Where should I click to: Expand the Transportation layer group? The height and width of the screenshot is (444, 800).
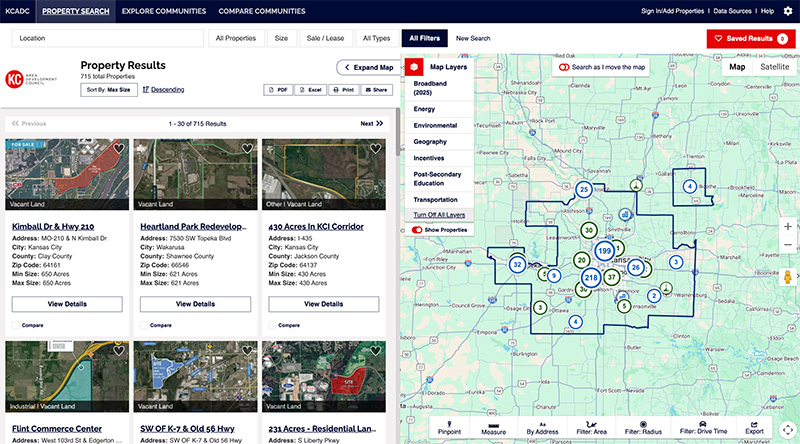tap(439, 200)
